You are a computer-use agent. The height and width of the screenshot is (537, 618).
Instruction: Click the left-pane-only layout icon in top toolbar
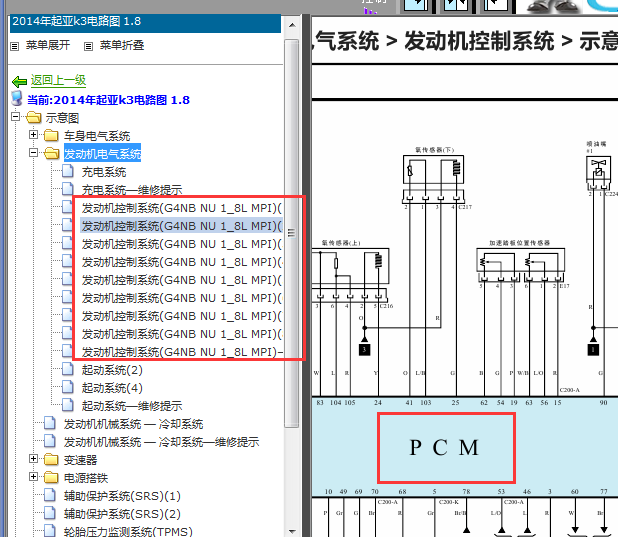[416, 6]
